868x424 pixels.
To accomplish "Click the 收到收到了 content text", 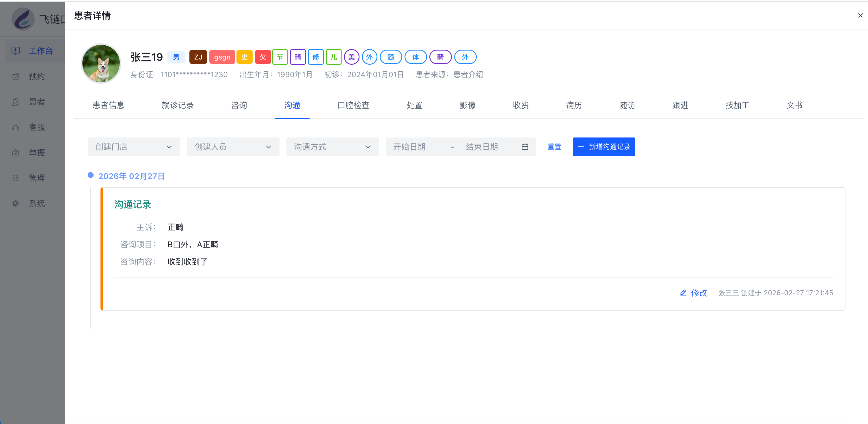I will (188, 262).
